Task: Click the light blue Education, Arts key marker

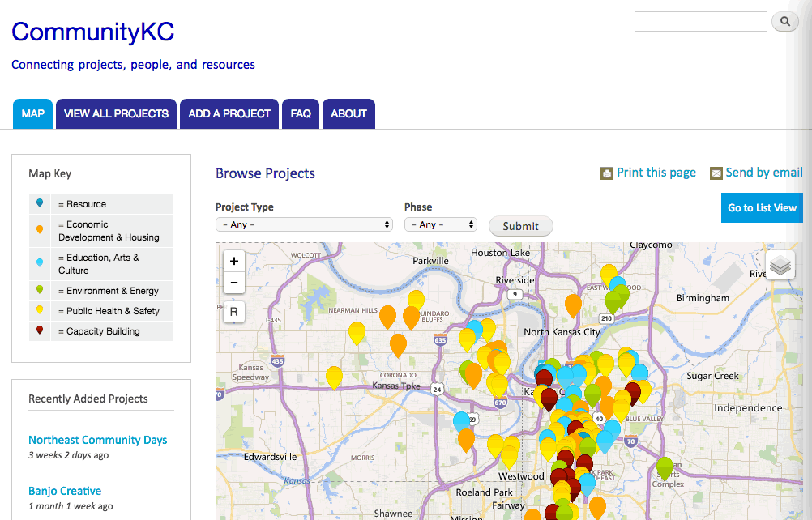Action: (40, 263)
